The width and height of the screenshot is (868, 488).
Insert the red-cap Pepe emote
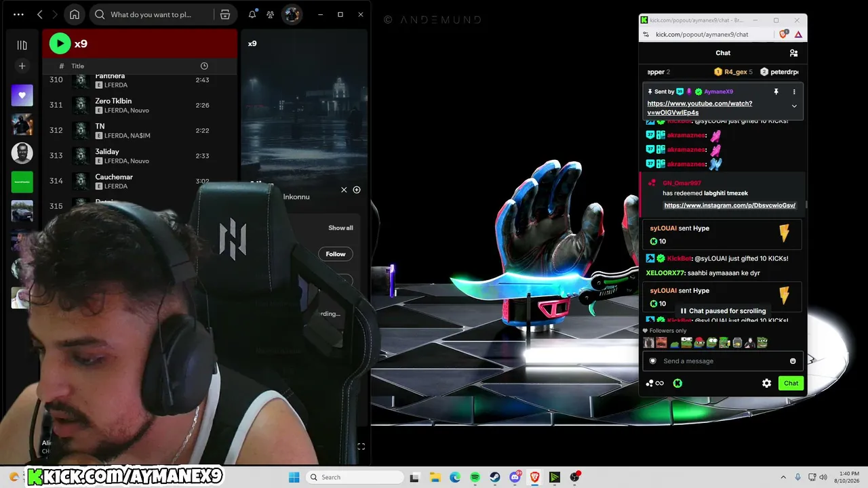(x=699, y=343)
